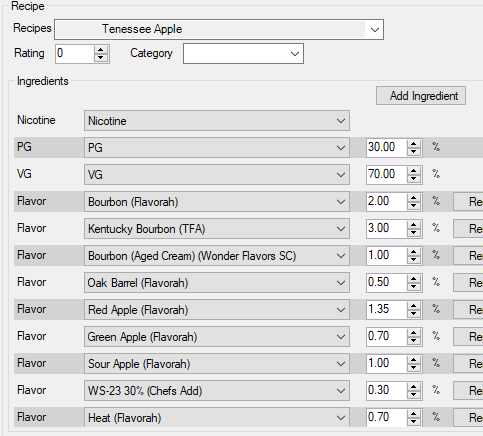Click the Remove button for Heat (Flavorah)
Screen dimensions: 483x436
pyautogui.click(x=468, y=418)
